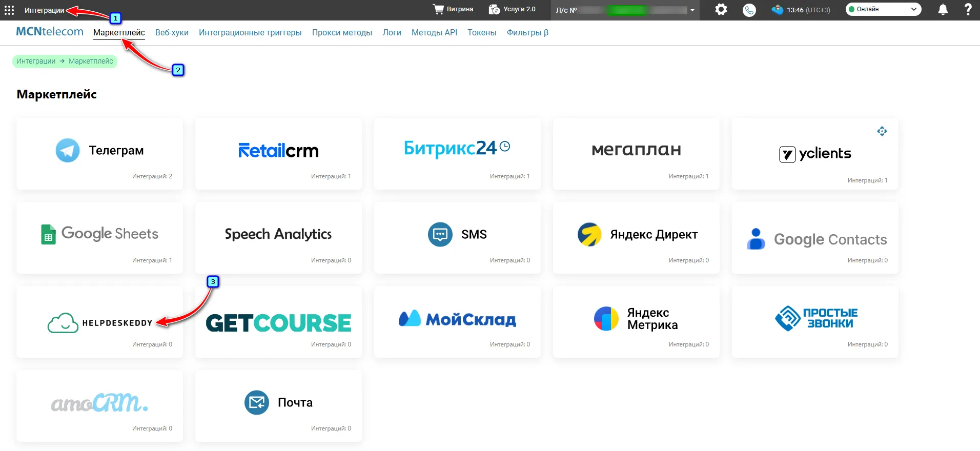The image size is (980, 451).
Task: Click the MCNtelecom logo
Action: [x=50, y=32]
